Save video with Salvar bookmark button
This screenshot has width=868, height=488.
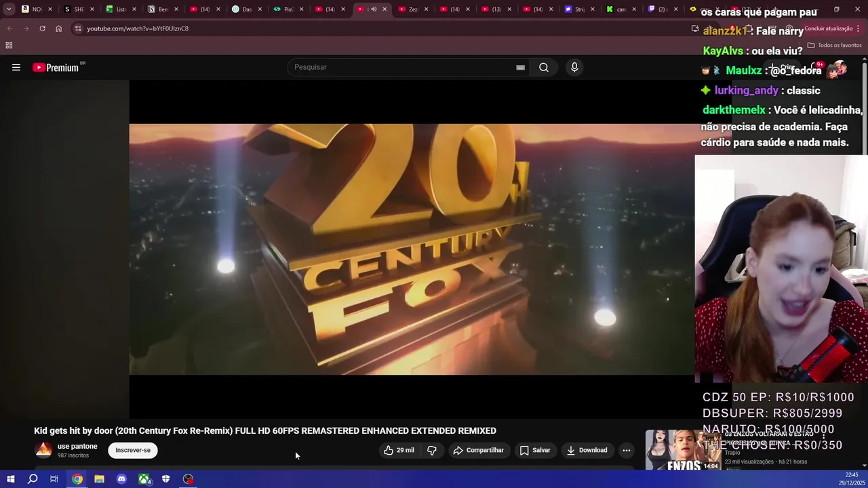point(535,450)
